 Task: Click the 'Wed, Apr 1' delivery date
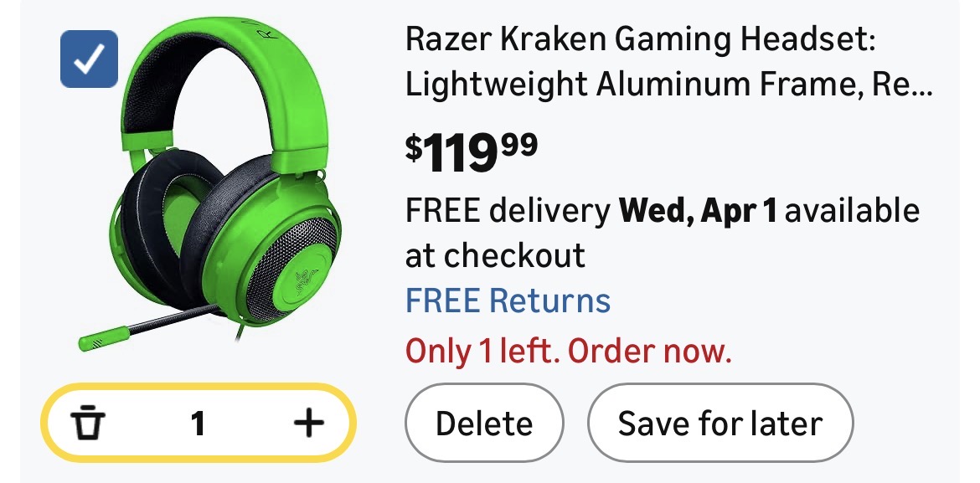(698, 211)
